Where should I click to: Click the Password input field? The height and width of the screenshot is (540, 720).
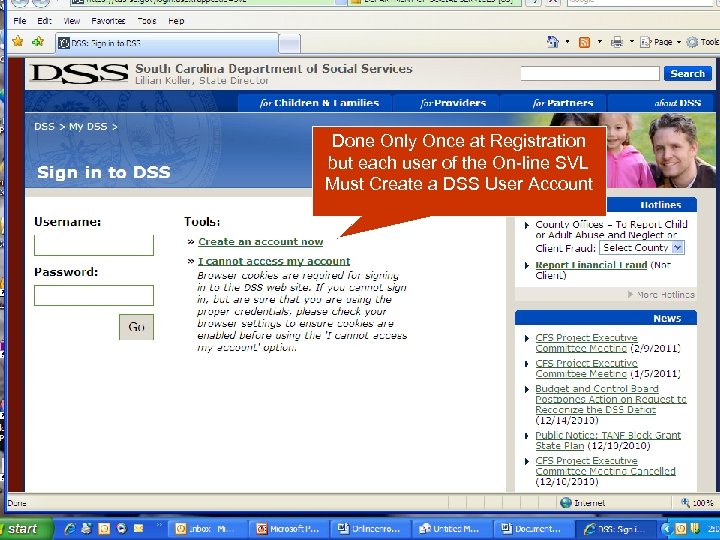[x=94, y=295]
